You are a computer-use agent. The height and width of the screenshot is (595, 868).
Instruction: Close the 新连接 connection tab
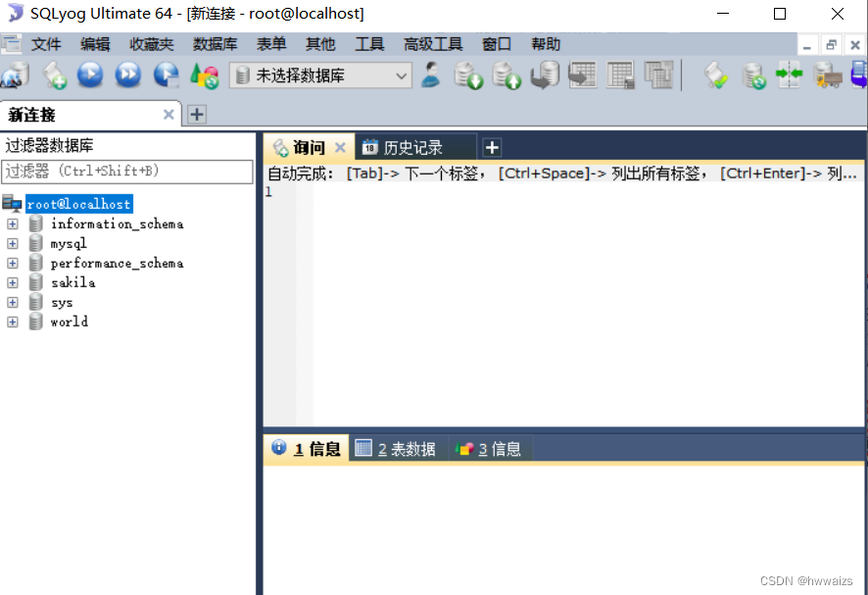169,115
